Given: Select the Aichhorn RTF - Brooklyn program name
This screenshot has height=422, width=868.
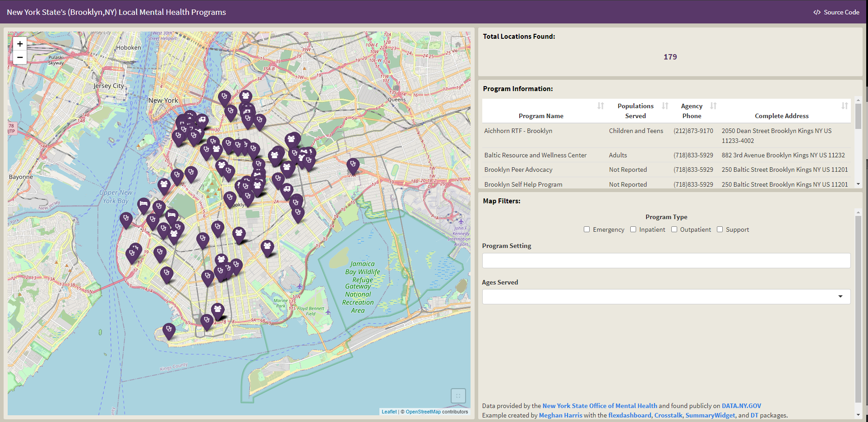Looking at the screenshot, I should (x=518, y=131).
